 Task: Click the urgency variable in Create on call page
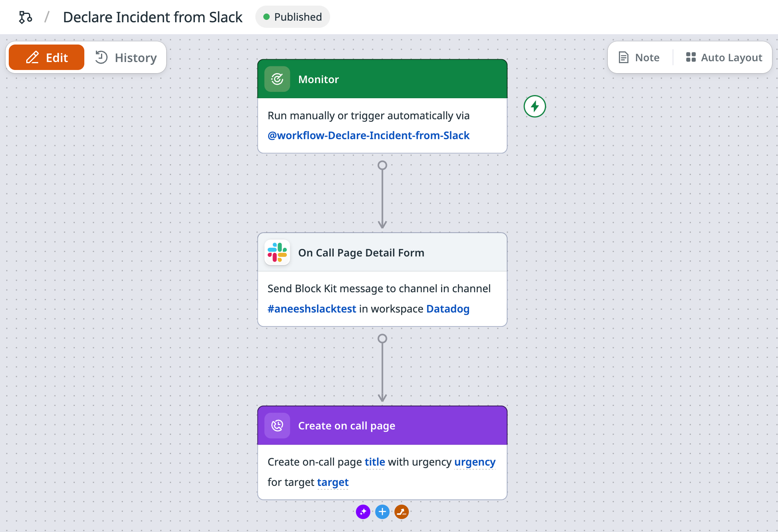pyautogui.click(x=475, y=462)
